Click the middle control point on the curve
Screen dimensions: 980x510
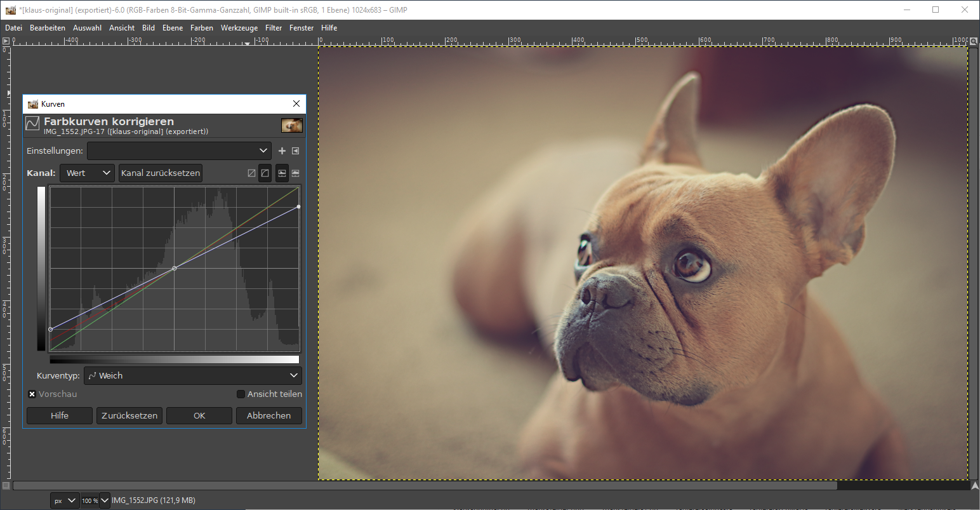click(175, 268)
